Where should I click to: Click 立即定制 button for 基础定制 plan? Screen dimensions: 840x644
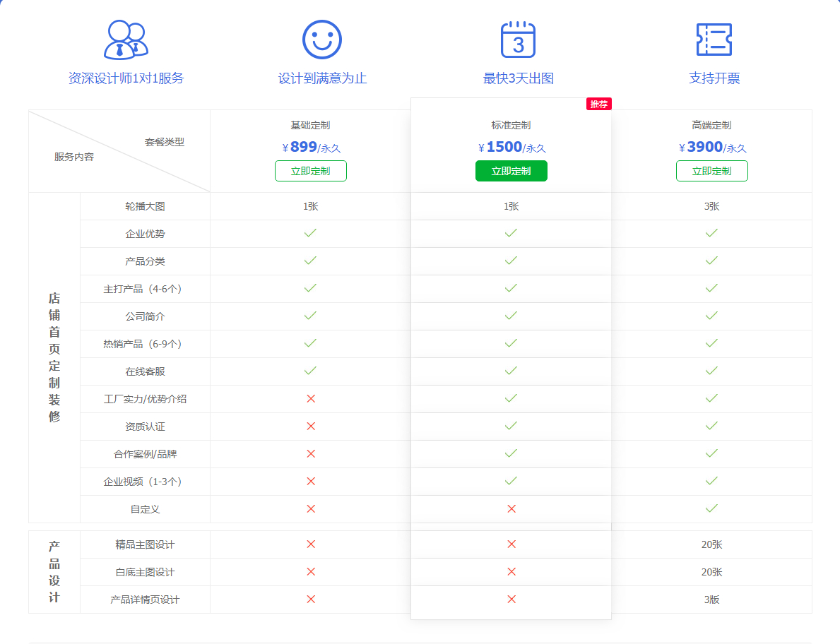310,171
